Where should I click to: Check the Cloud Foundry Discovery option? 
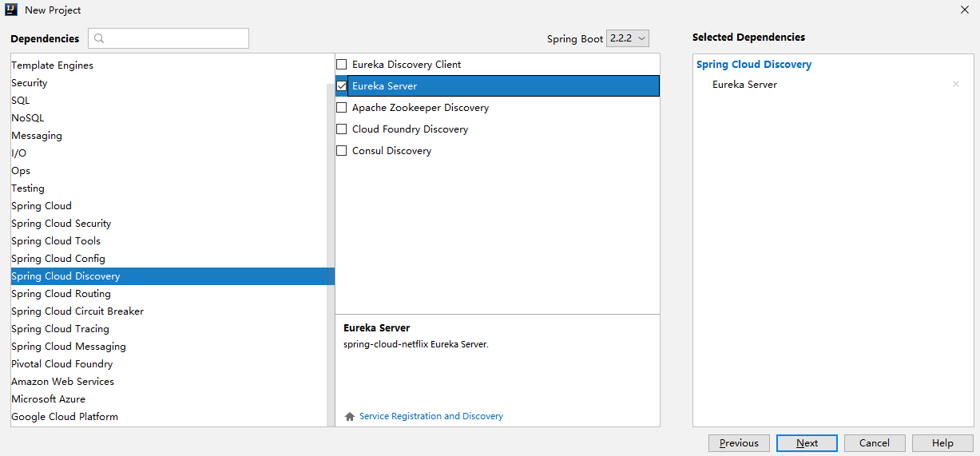(x=342, y=129)
